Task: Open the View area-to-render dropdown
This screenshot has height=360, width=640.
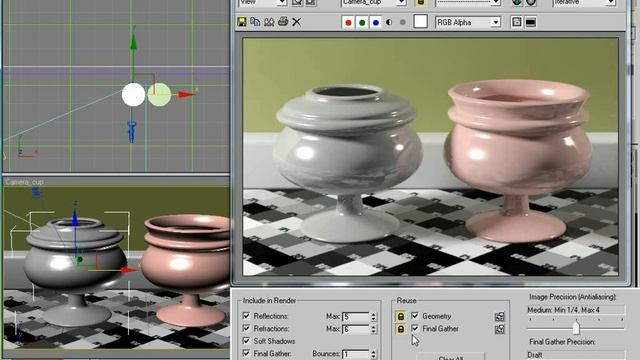Action: coord(262,2)
